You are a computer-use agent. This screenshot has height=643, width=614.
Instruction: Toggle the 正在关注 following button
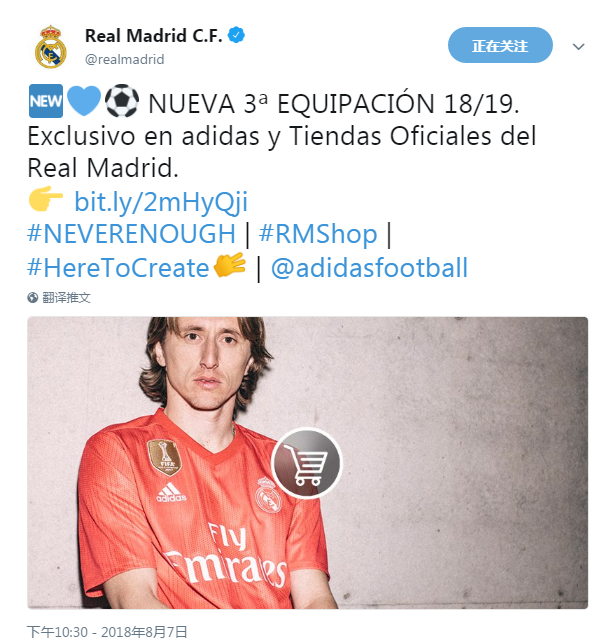click(500, 45)
